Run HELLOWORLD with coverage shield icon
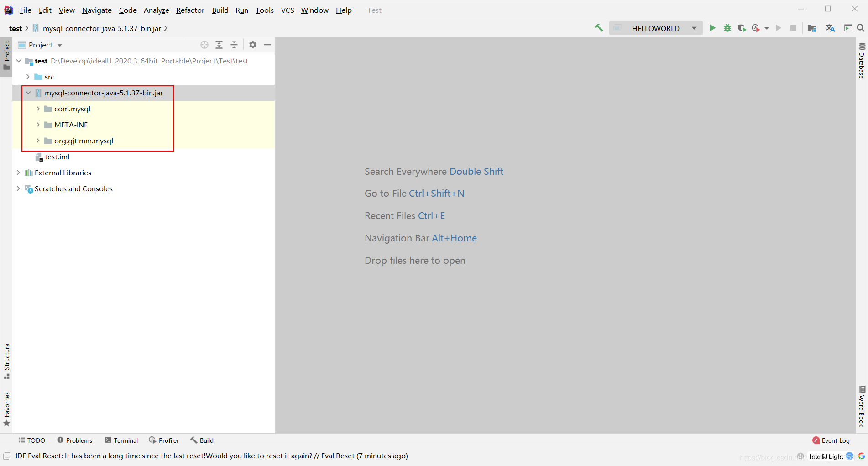 pyautogui.click(x=742, y=28)
